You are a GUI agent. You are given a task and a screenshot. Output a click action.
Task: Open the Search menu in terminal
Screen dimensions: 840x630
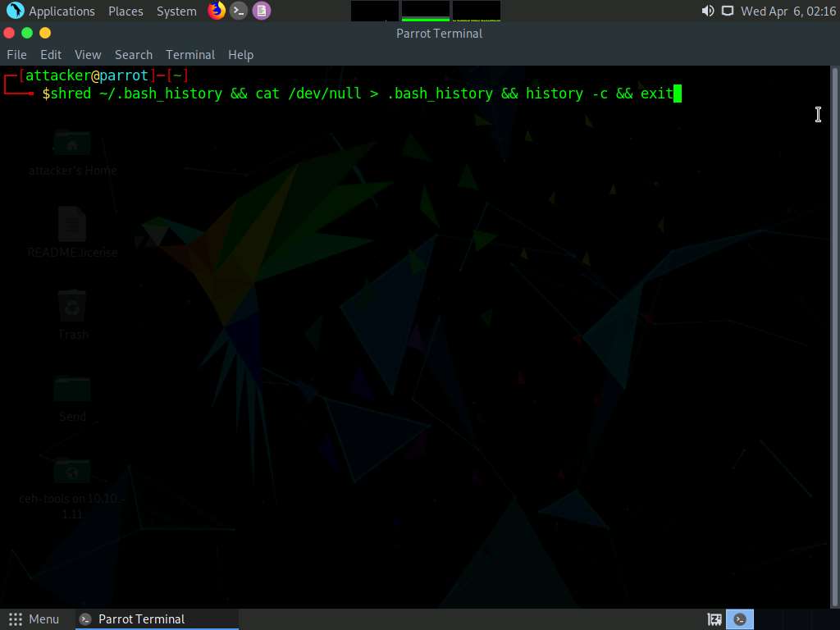(x=134, y=55)
